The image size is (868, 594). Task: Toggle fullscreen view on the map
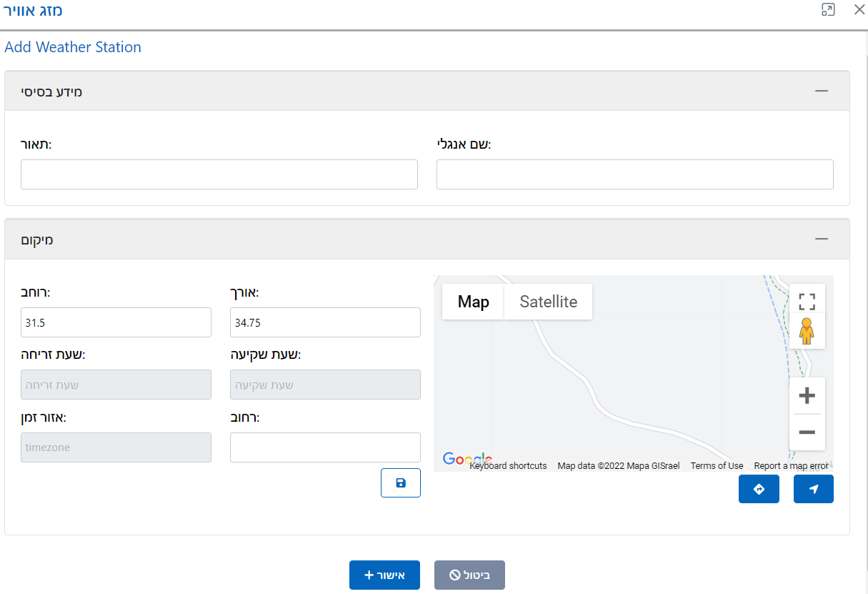[x=807, y=301]
